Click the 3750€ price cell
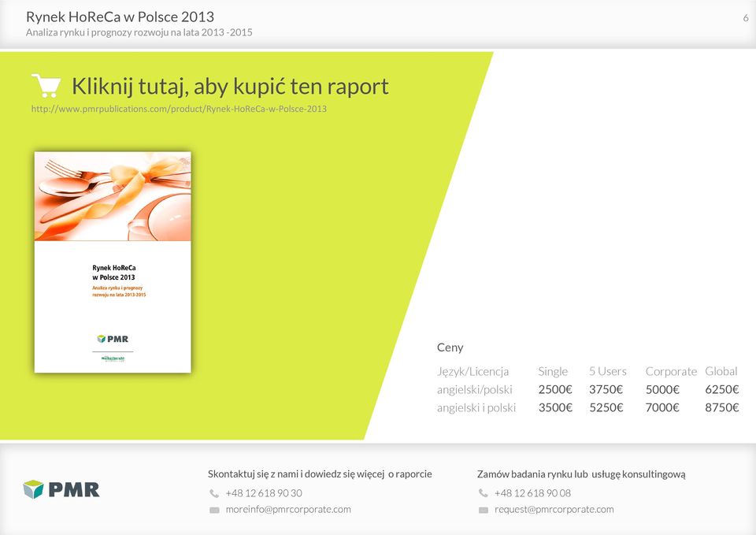 (x=606, y=389)
